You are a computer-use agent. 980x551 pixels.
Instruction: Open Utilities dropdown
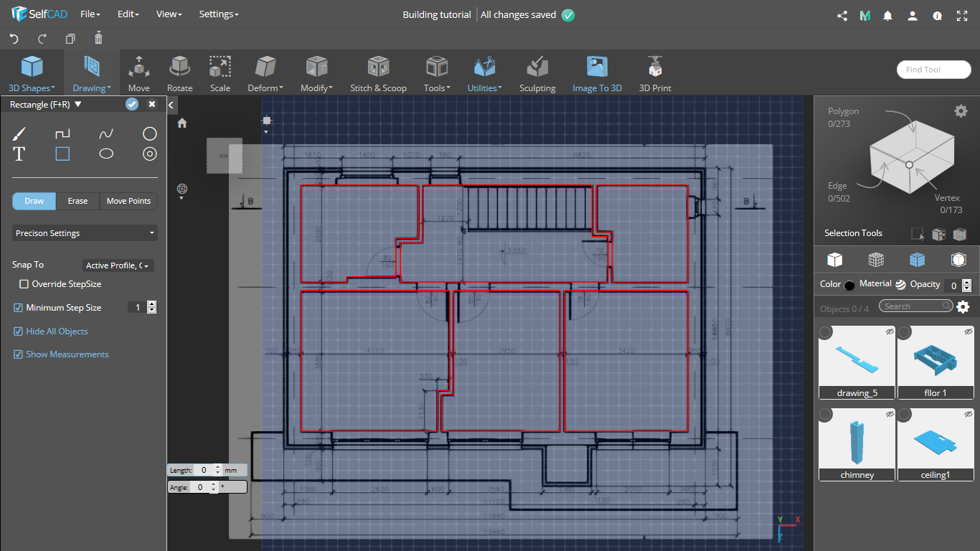point(485,75)
